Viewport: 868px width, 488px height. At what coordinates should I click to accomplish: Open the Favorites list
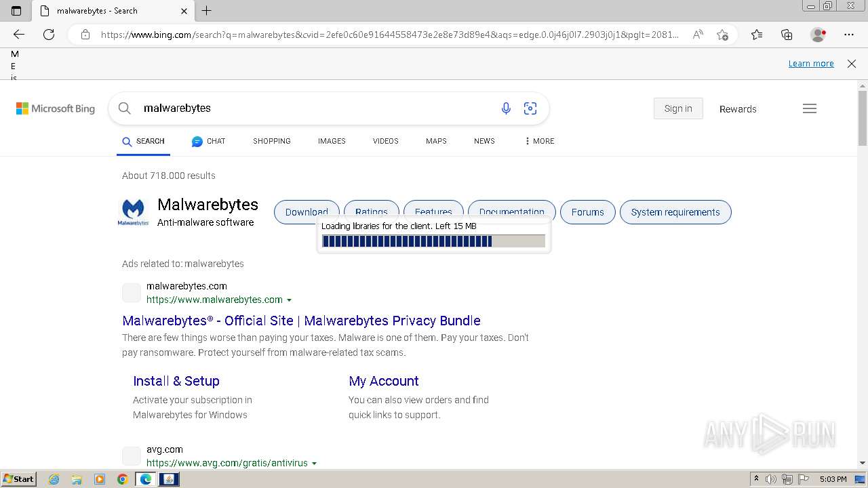point(757,35)
